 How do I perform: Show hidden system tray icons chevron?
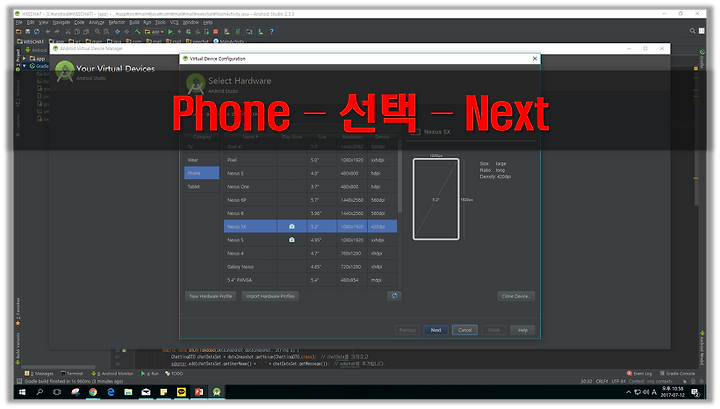[x=628, y=392]
